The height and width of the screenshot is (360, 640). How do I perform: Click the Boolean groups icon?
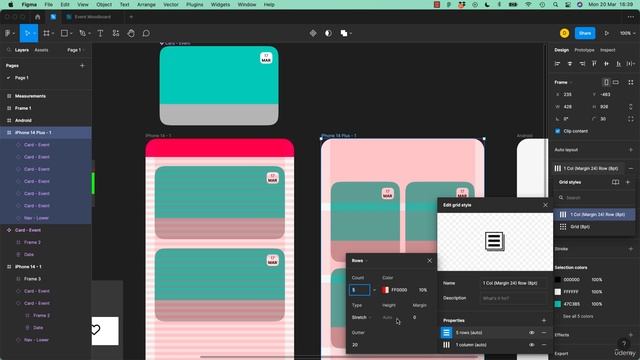(x=344, y=33)
